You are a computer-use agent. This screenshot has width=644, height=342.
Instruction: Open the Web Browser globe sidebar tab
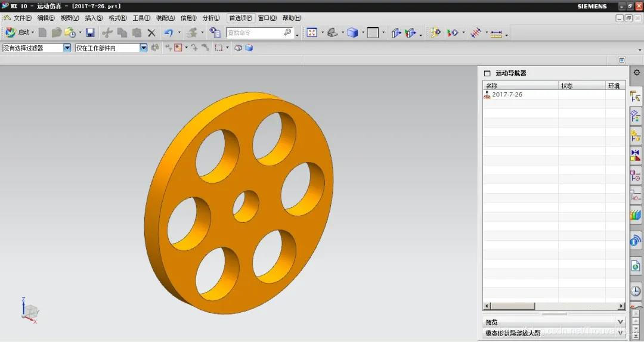(x=636, y=266)
